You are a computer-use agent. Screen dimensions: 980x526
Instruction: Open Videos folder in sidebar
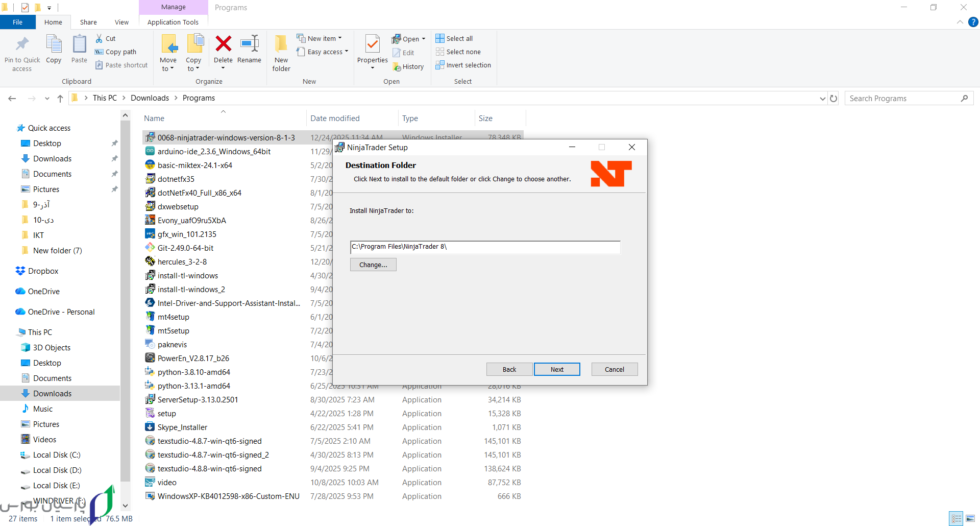44,439
